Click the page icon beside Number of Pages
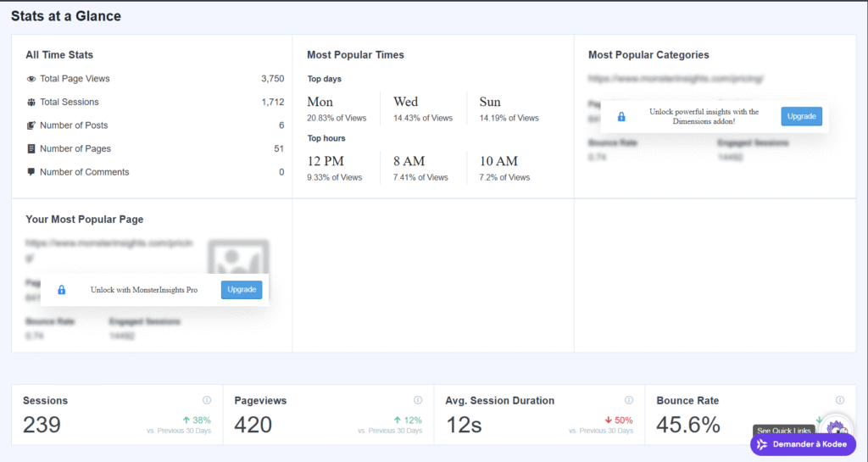The width and height of the screenshot is (868, 462). tap(31, 149)
